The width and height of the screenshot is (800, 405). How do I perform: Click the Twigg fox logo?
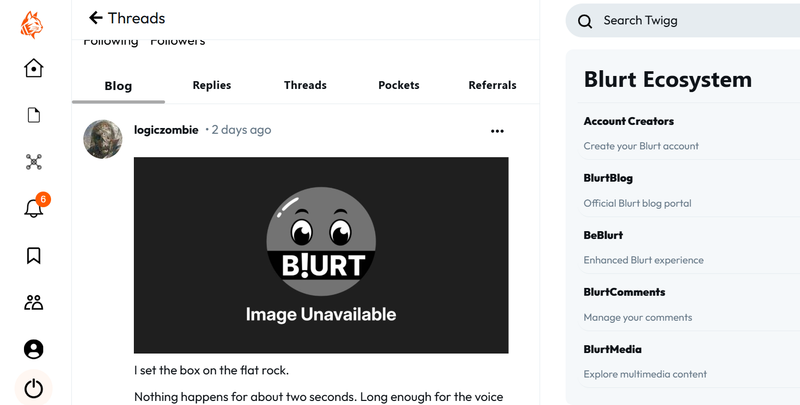pos(33,22)
